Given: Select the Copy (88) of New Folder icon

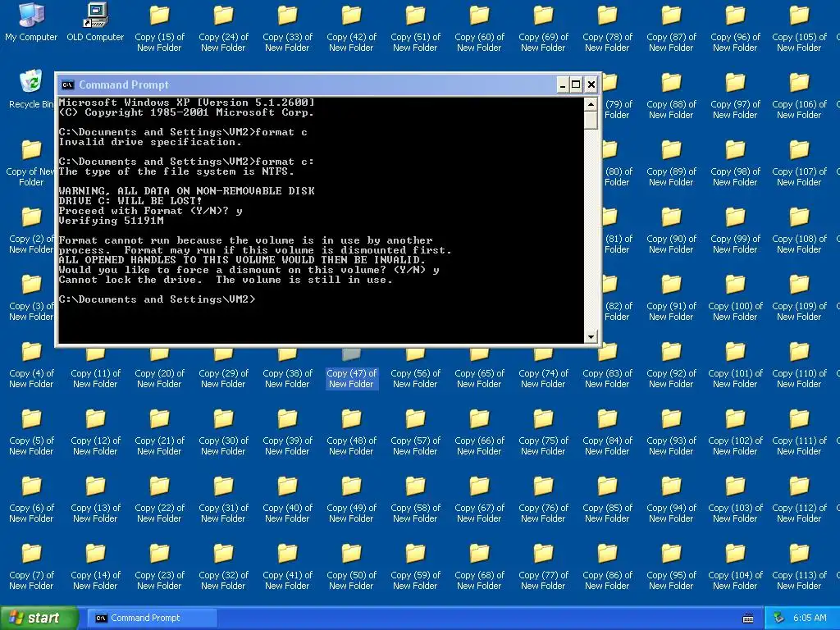Looking at the screenshot, I should 671,97.
